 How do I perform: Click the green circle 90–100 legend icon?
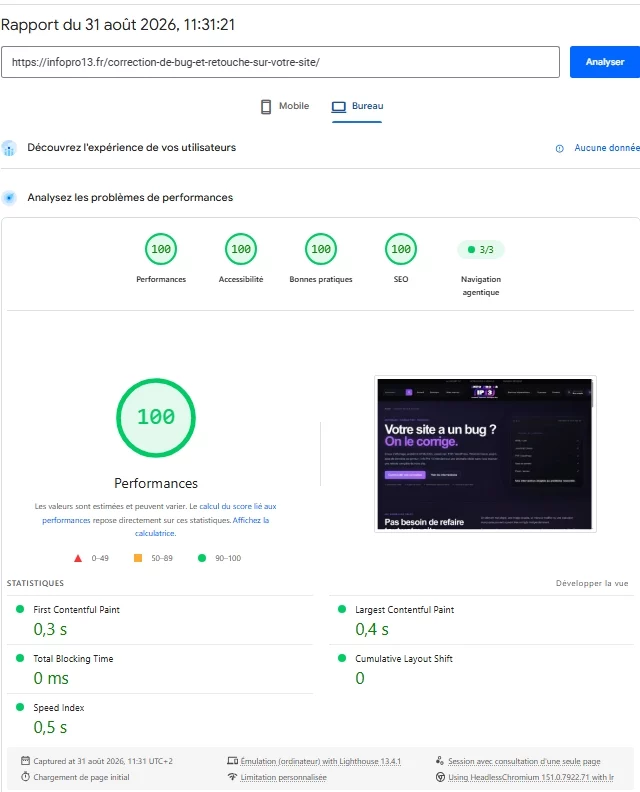(x=202, y=558)
